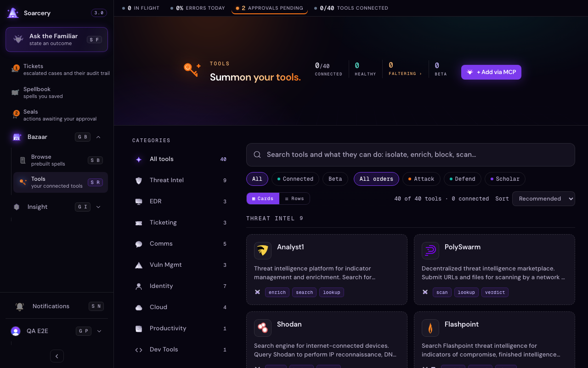
Task: Click the Vuln Mgmt warning icon
Action: [139, 265]
